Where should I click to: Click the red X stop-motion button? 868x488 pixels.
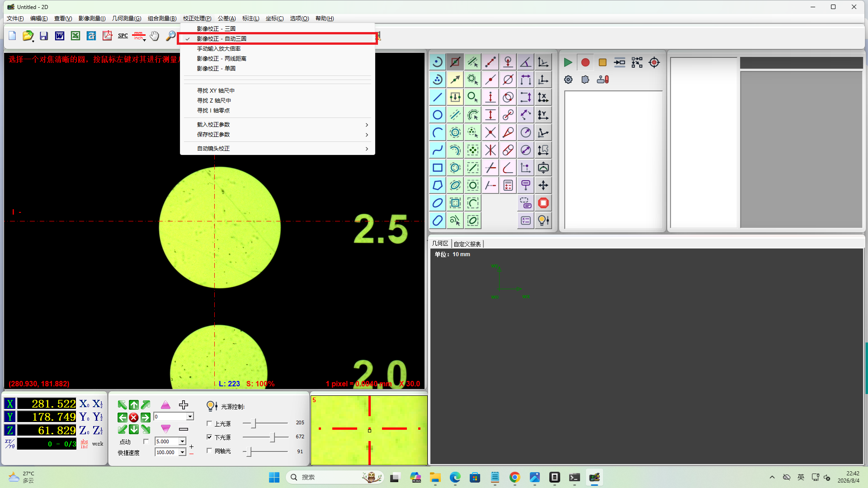coord(134,417)
